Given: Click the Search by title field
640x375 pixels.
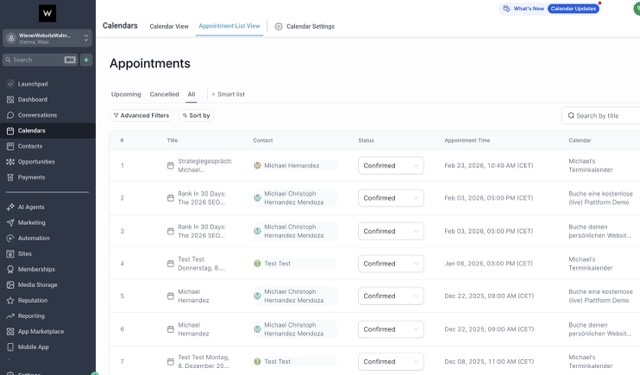Looking at the screenshot, I should point(601,115).
